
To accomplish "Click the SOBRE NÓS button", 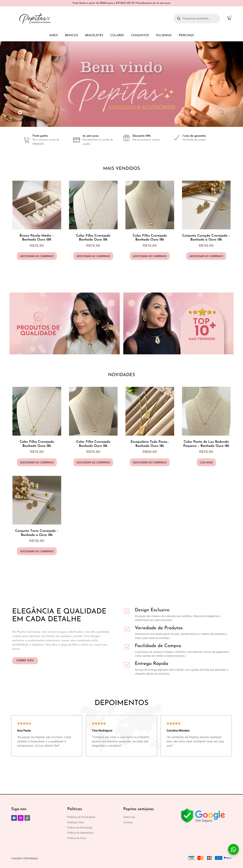I will pos(25,660).
